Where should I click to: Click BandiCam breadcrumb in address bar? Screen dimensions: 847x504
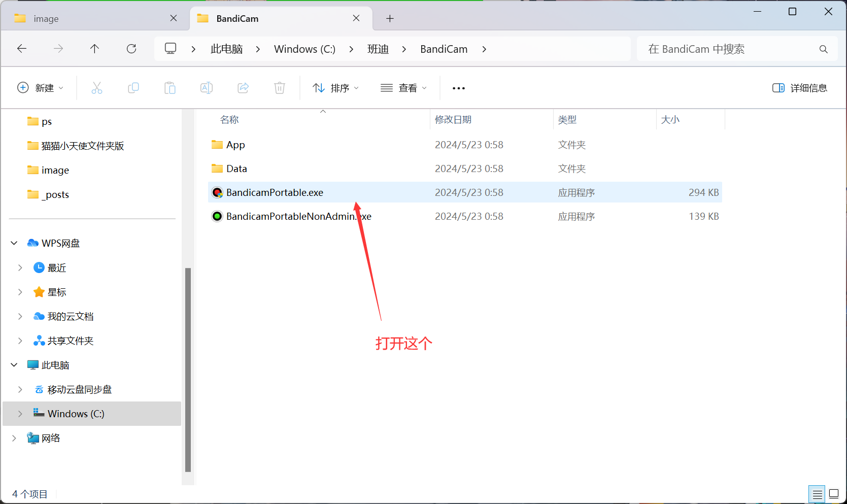[444, 49]
